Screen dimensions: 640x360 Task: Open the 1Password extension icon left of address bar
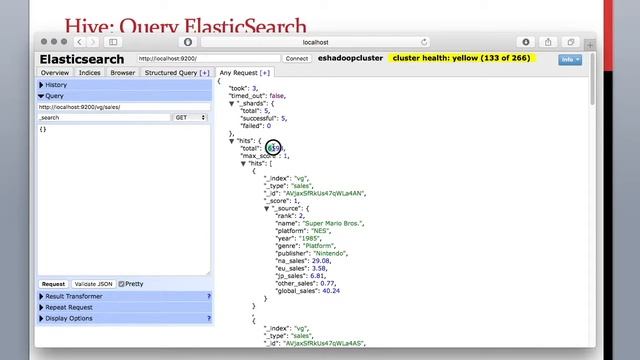click(x=188, y=42)
